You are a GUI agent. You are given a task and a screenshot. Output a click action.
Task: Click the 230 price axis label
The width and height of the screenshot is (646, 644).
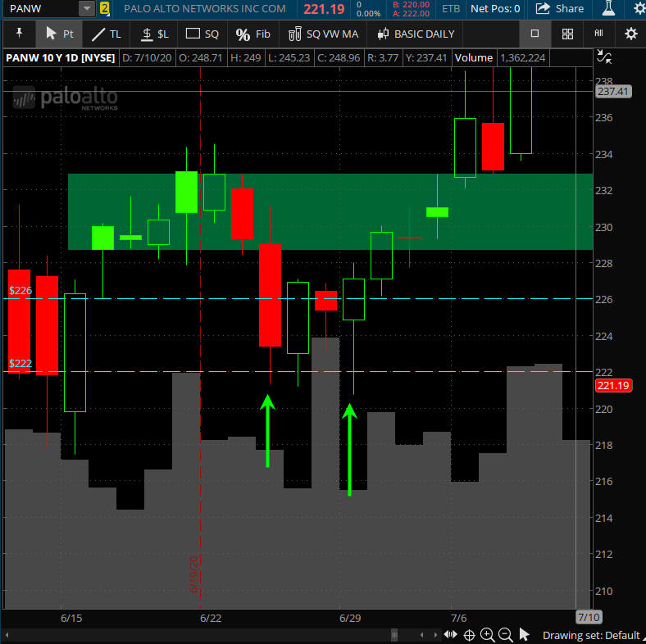click(x=603, y=227)
